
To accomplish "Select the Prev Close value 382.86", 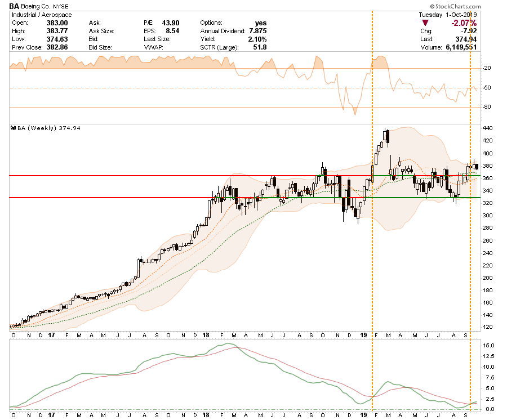I will [x=57, y=47].
